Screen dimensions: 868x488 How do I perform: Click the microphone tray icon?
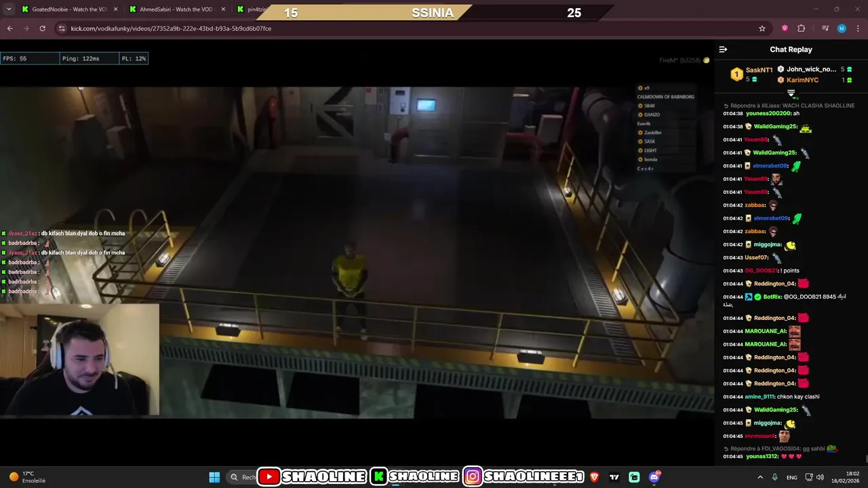775,477
